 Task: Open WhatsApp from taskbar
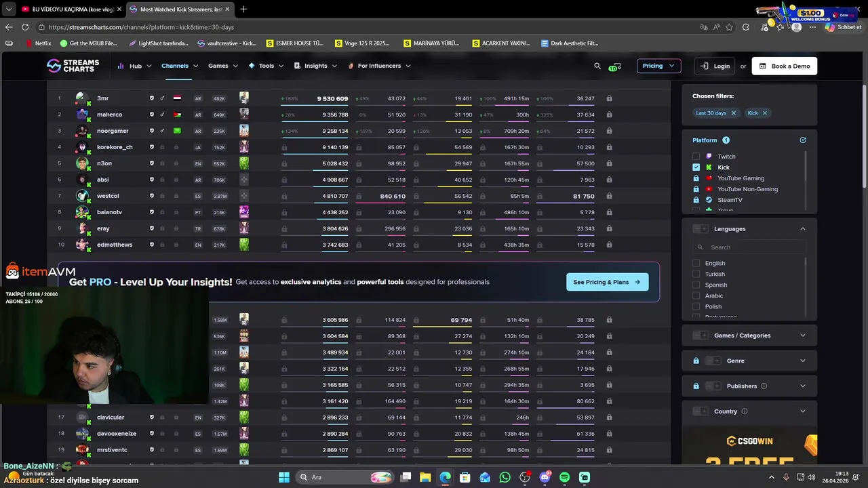[505, 477]
